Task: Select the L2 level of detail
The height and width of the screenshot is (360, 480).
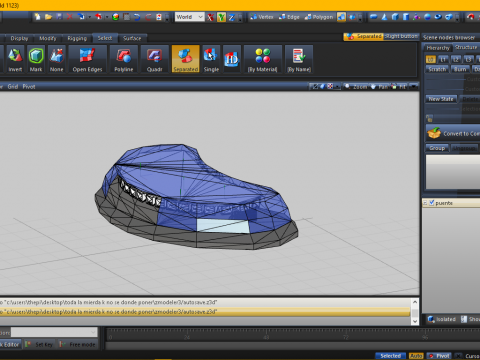Action: pyautogui.click(x=456, y=60)
